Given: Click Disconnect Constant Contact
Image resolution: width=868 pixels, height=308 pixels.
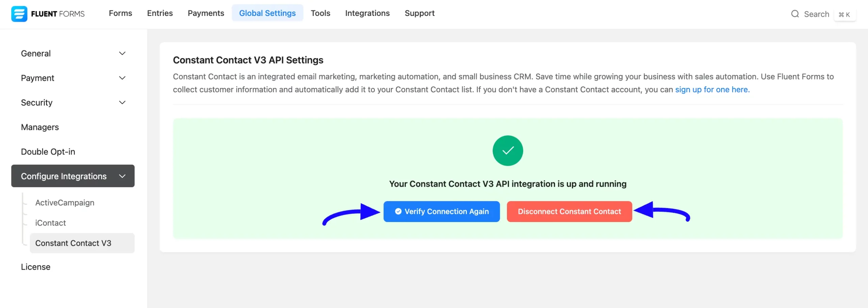Looking at the screenshot, I should [569, 211].
